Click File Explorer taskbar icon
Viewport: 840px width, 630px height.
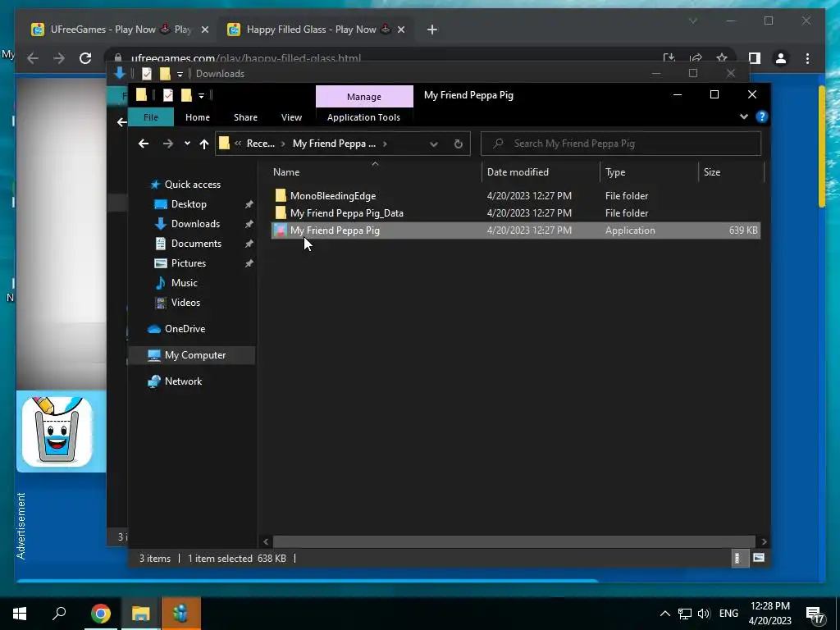click(140, 614)
